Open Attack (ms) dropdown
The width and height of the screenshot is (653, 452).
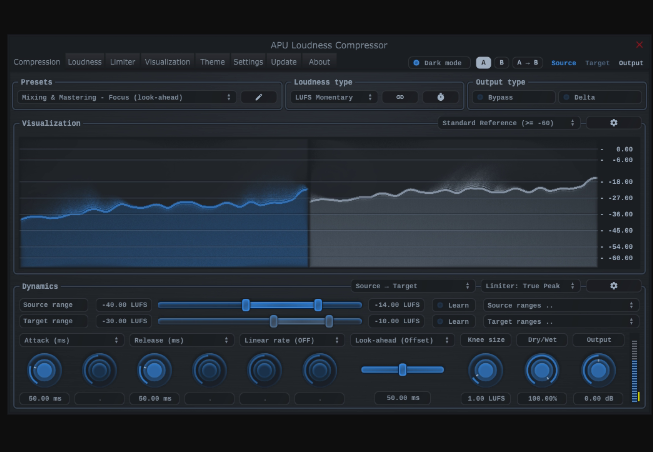coord(72,340)
